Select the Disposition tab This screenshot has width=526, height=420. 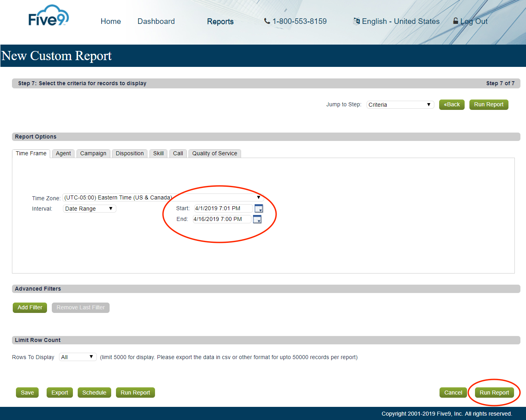point(130,153)
